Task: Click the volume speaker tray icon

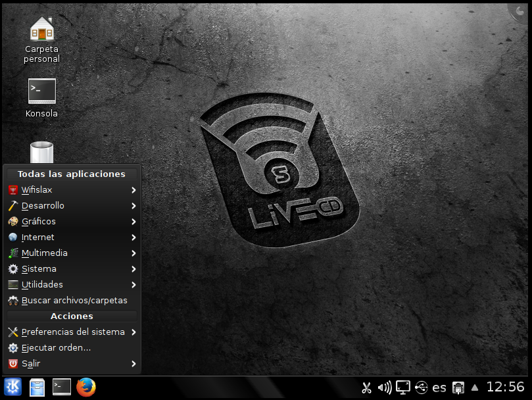Action: 385,387
